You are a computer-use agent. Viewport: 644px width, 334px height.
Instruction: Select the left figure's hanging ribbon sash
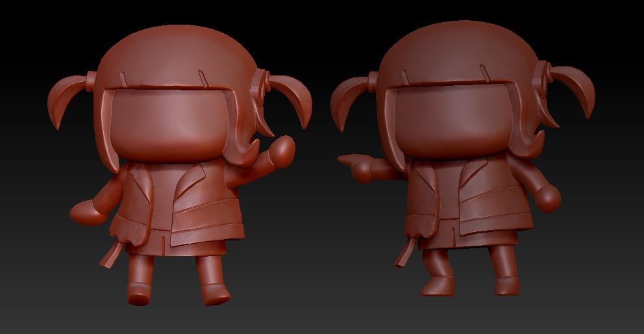coord(110,255)
